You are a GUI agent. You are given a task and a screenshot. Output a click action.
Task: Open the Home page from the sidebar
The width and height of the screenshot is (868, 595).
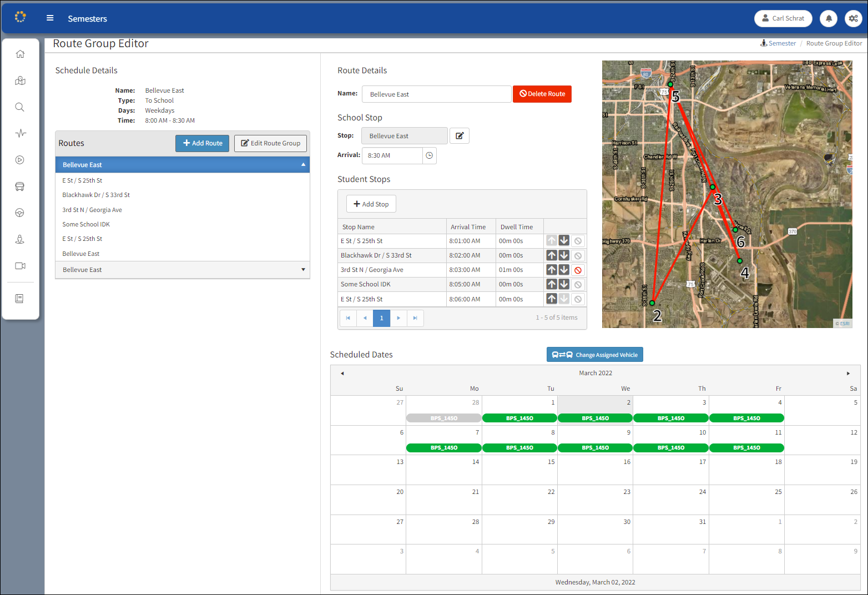[x=20, y=54]
